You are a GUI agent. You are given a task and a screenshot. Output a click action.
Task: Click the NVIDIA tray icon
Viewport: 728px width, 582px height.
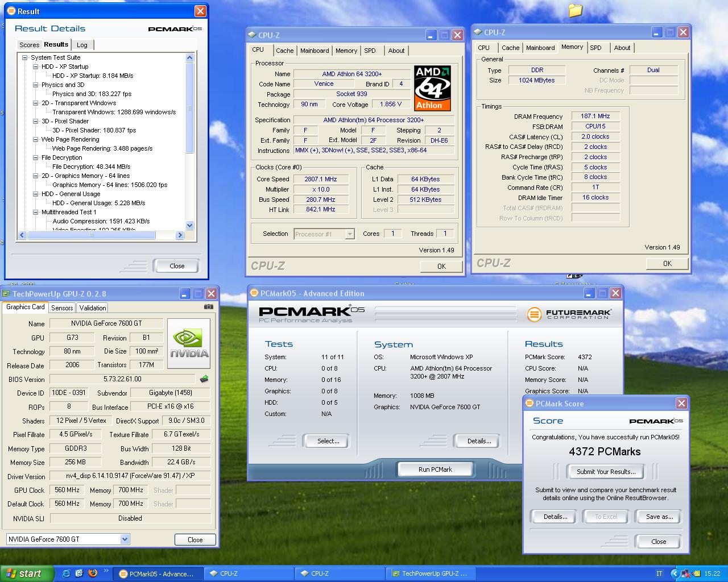click(x=696, y=573)
